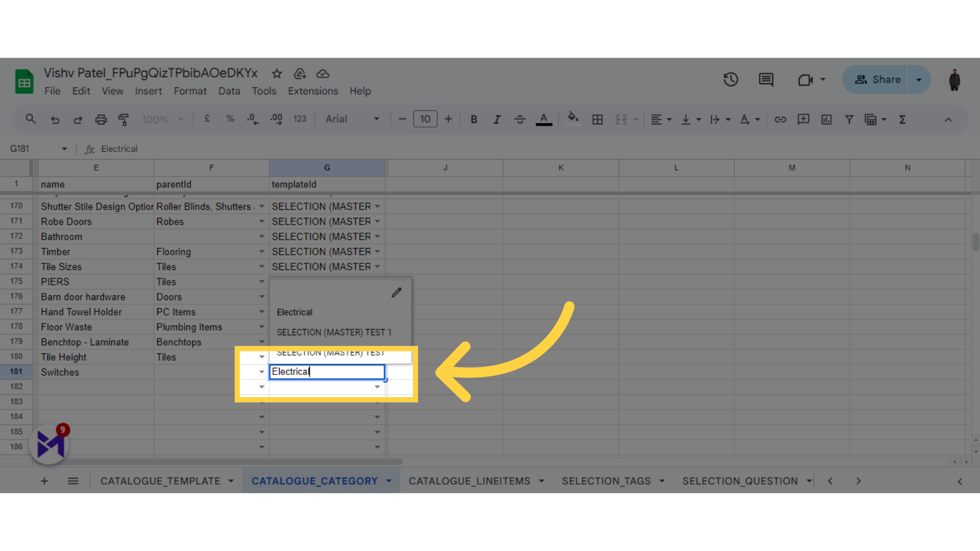Open the account profile avatar
The image size is (980, 551).
[x=954, y=80]
